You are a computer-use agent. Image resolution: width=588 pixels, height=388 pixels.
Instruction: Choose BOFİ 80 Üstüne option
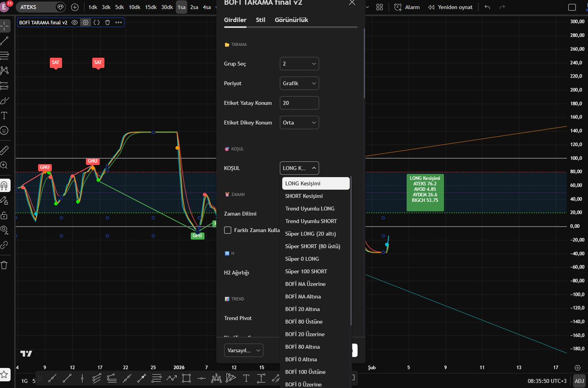[x=316, y=322]
